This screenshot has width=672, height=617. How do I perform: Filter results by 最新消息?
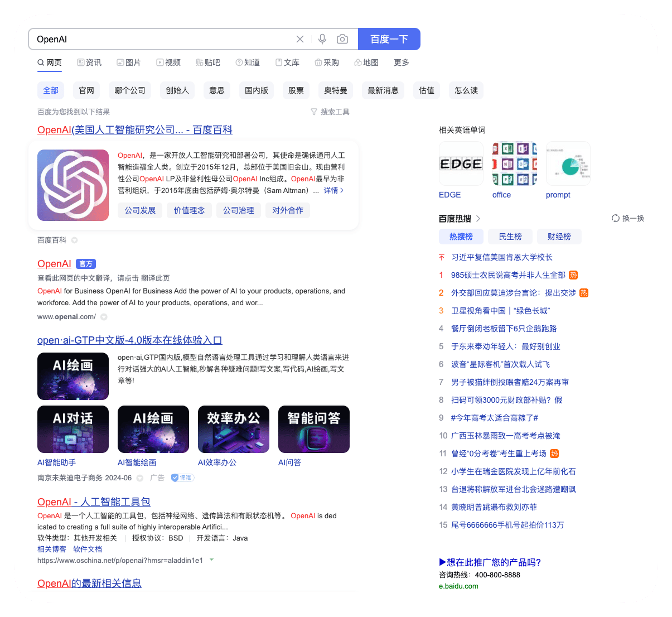point(383,90)
